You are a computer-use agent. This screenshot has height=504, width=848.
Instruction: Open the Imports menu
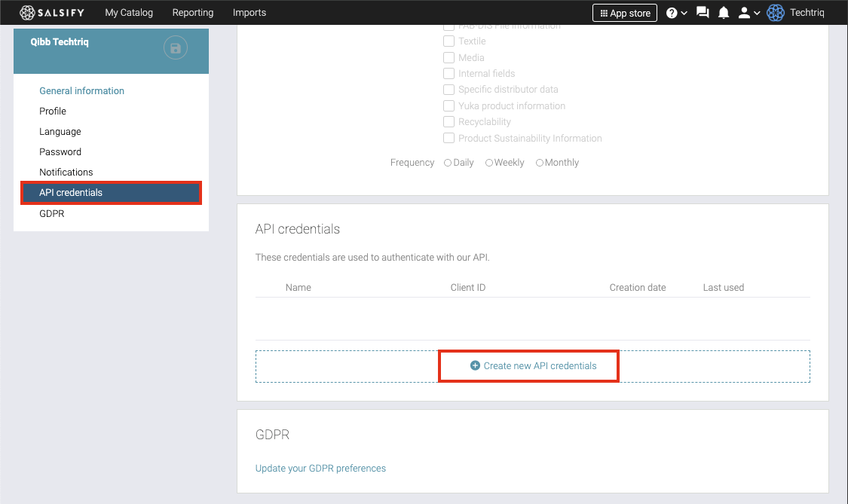coord(250,13)
